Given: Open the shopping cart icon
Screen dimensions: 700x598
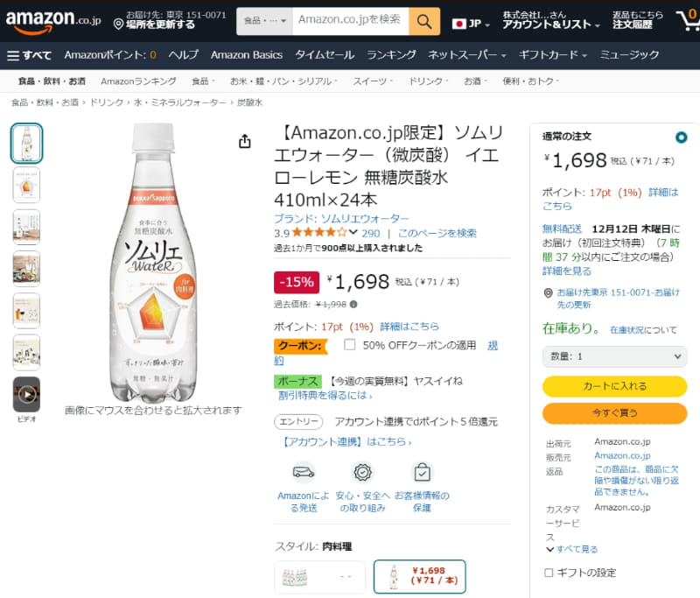Looking at the screenshot, I should click(x=687, y=20).
